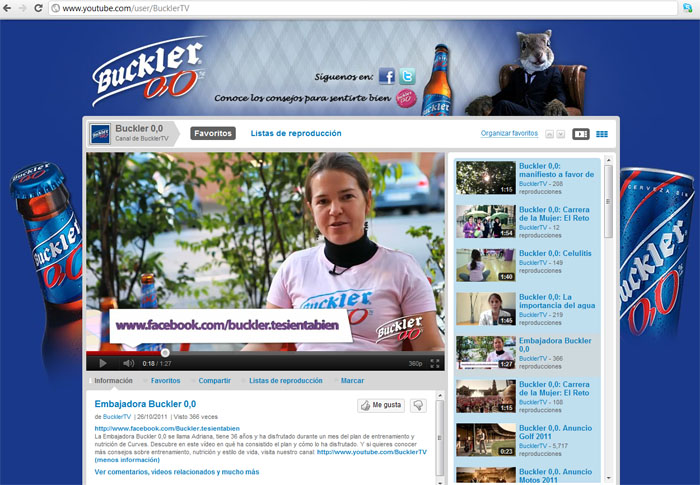Screen dimensions: 700x485
Task: Seek using the video progress handle
Action: 165,353
